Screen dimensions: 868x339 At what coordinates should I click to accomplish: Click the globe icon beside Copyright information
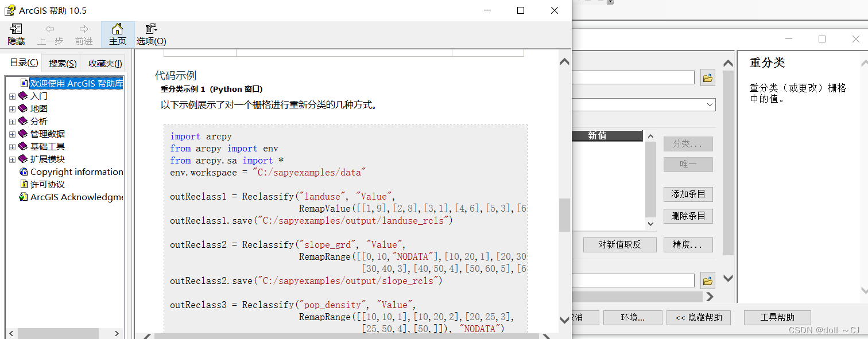click(24, 172)
